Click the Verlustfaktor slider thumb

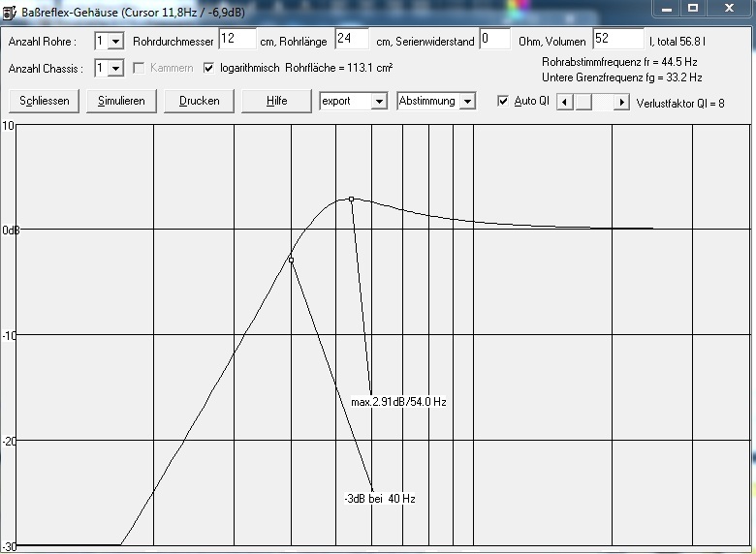583,102
